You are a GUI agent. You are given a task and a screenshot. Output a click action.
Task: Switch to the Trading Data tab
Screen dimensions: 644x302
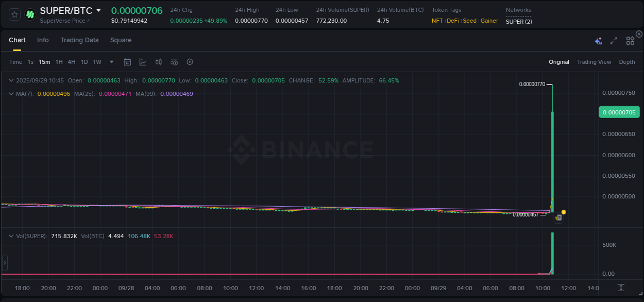[x=79, y=40]
